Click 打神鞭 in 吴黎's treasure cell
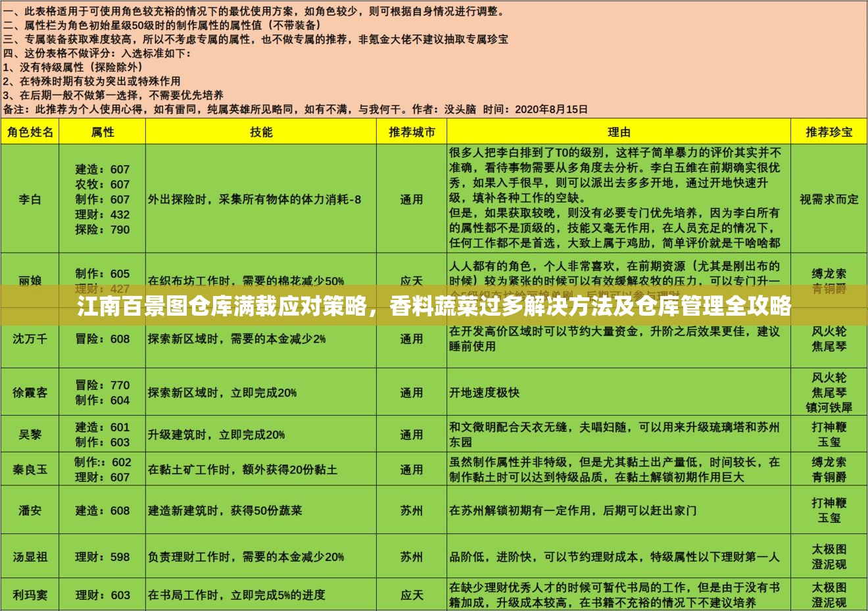The width and height of the screenshot is (868, 611). (829, 428)
